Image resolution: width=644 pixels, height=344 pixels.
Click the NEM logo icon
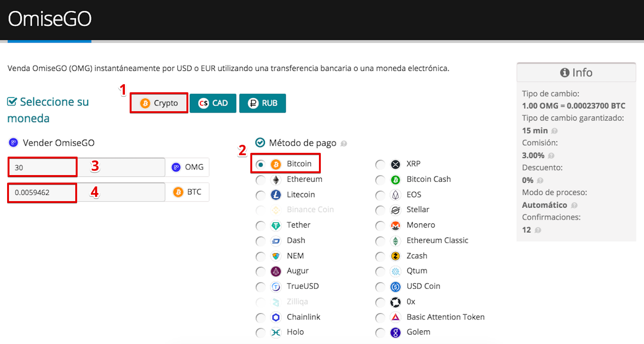[x=276, y=256]
